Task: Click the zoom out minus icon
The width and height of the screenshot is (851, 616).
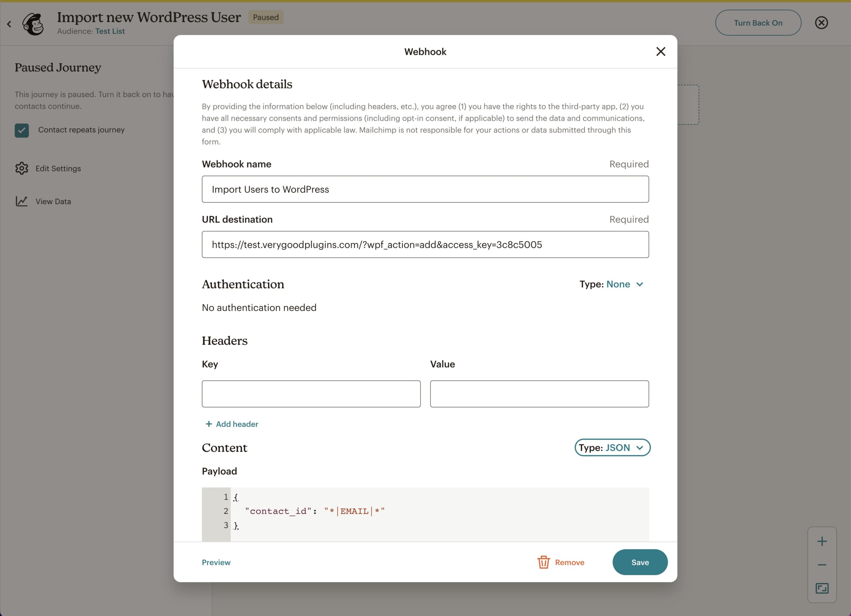Action: click(x=822, y=565)
